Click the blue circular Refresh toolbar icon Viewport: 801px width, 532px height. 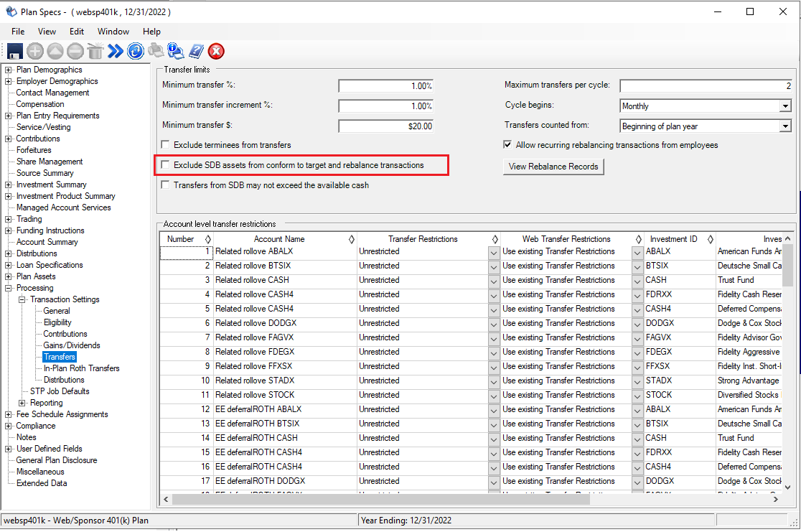(136, 51)
